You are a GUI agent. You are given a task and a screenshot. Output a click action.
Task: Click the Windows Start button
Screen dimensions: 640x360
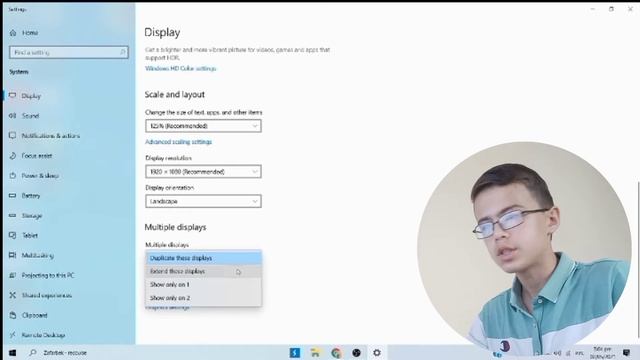(13, 353)
